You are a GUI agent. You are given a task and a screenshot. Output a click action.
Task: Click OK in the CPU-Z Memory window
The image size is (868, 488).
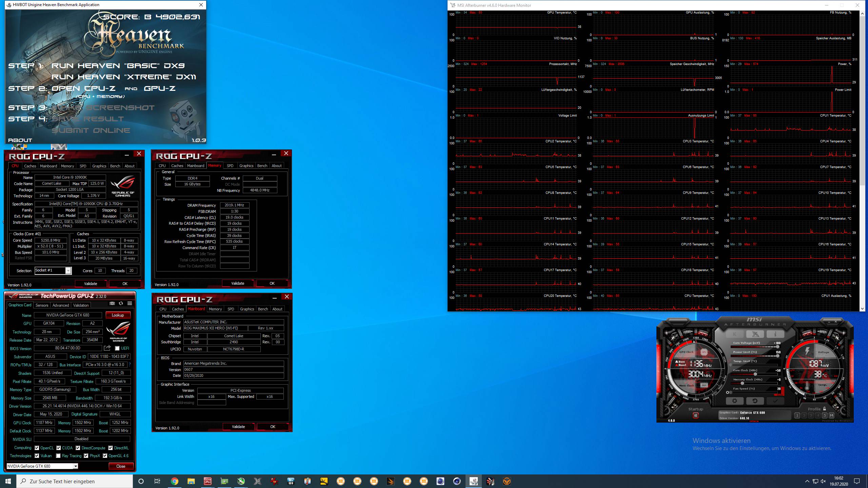pos(272,283)
